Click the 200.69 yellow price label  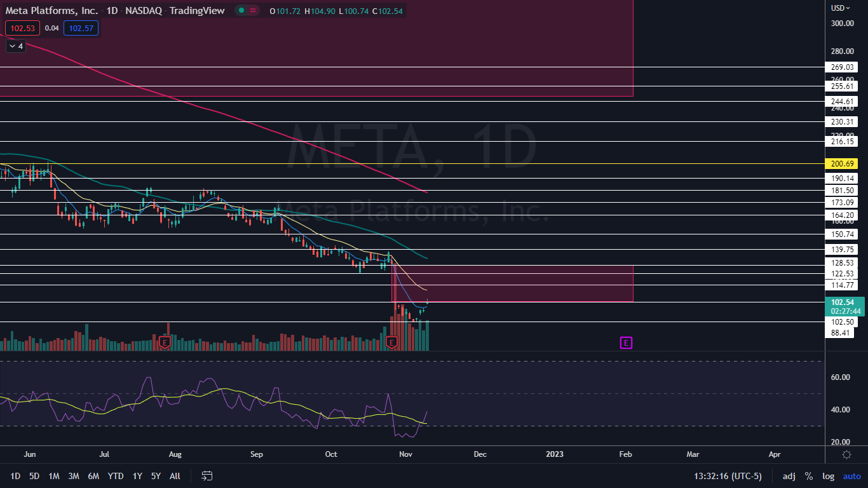point(841,164)
